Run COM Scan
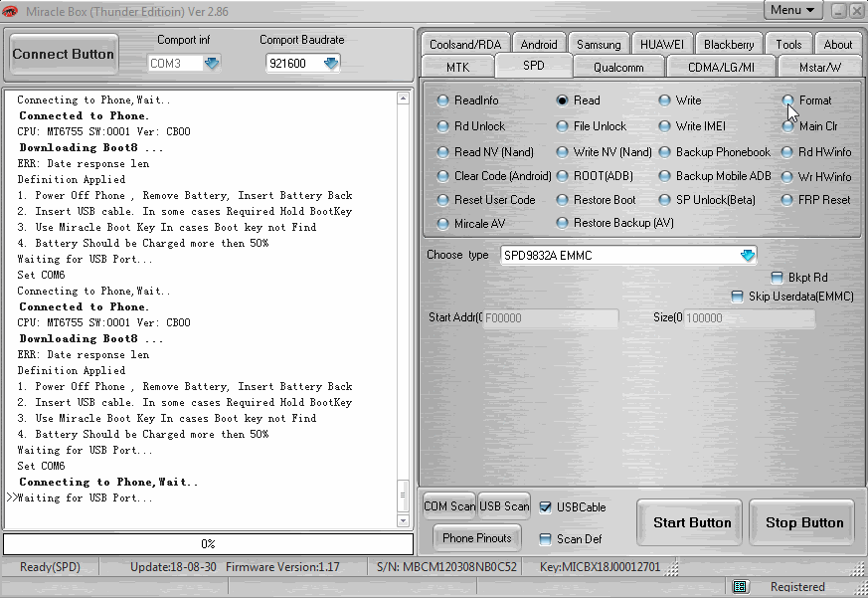 coord(449,506)
